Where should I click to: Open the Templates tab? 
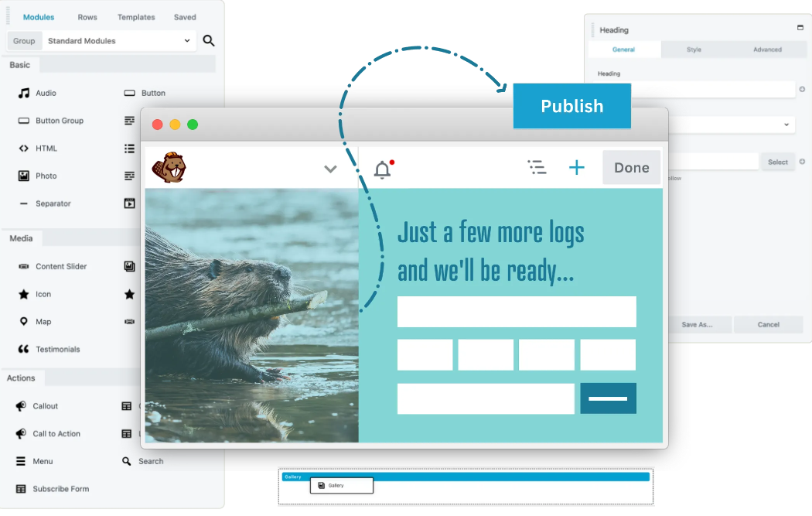[x=135, y=17]
